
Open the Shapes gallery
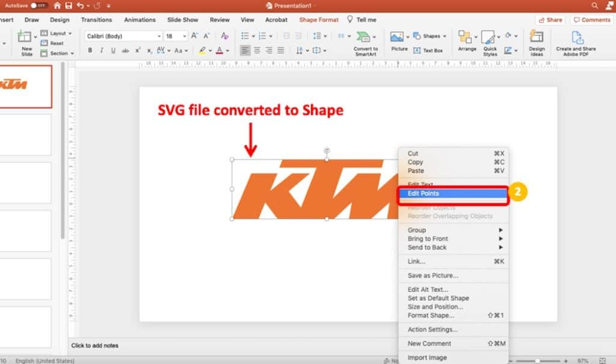tap(430, 36)
